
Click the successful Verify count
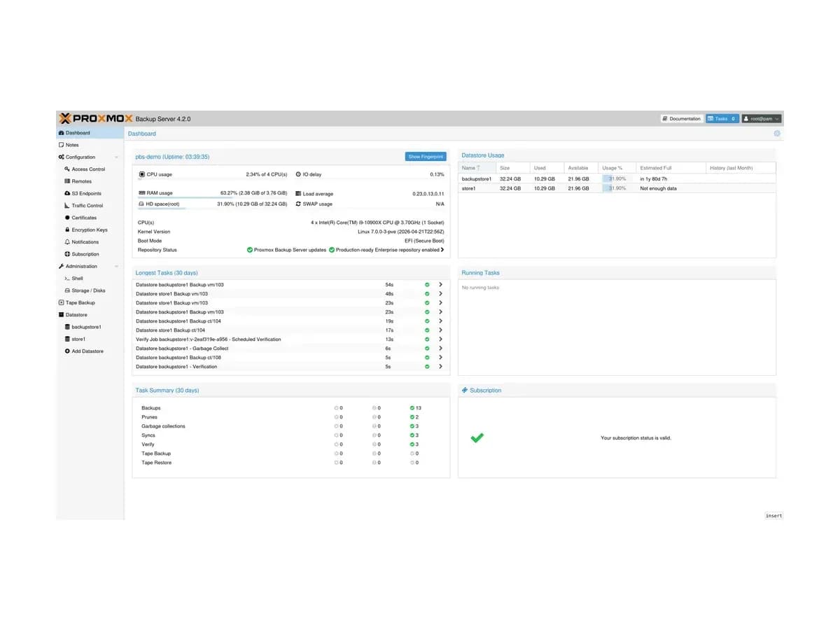pos(414,444)
